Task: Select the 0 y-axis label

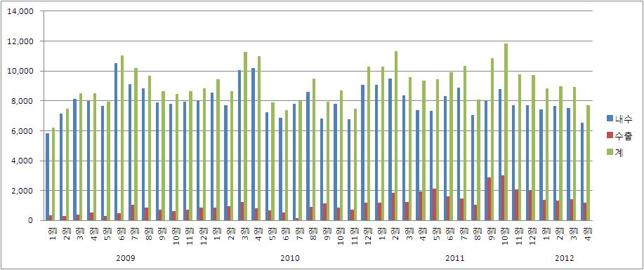Action: 30,221
